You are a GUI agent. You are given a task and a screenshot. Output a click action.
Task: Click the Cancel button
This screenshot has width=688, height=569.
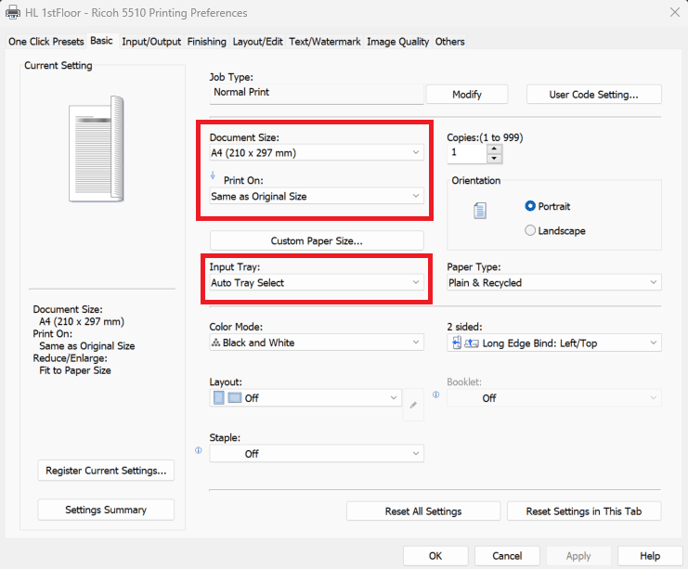507,556
